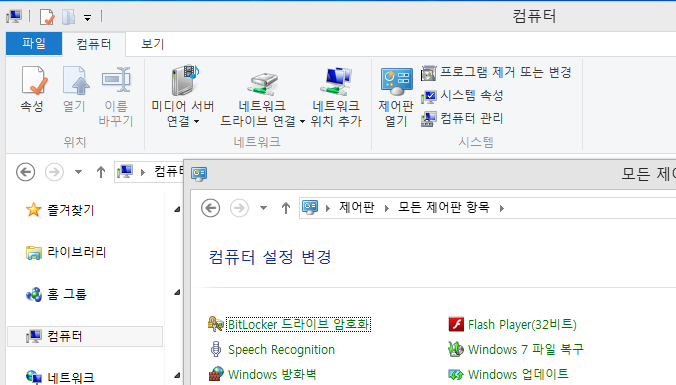Go back in the Computer explorer window
This screenshot has height=385, width=676.
(x=25, y=172)
